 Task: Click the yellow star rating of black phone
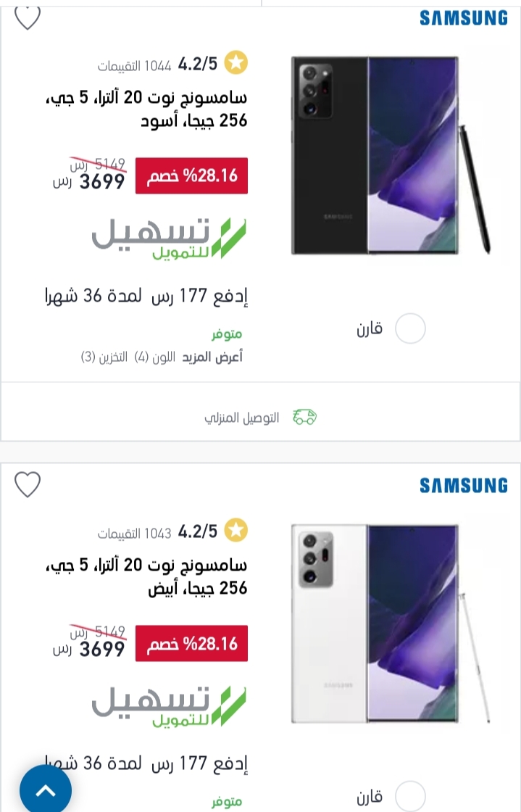pyautogui.click(x=236, y=63)
